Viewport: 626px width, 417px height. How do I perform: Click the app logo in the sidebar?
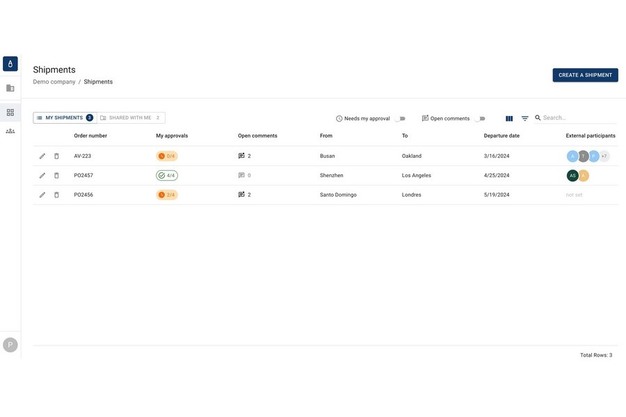pyautogui.click(x=10, y=64)
